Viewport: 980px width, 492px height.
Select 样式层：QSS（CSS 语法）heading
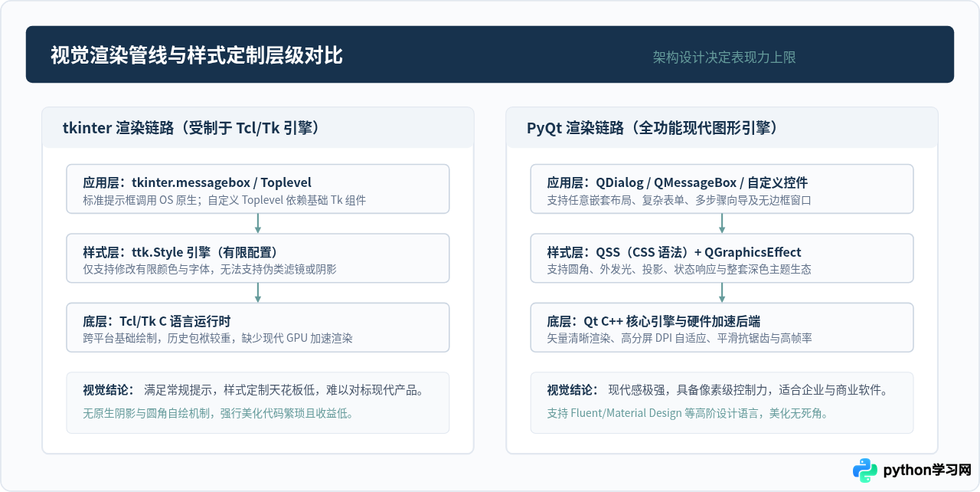674,252
